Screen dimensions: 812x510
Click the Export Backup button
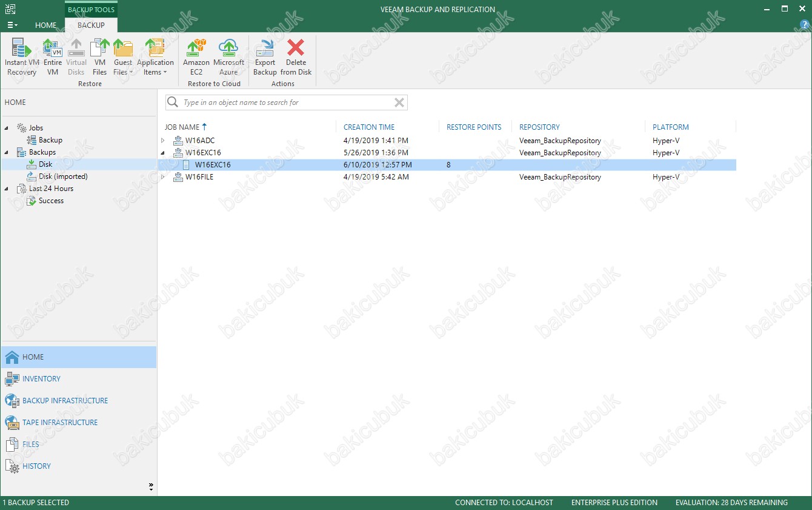coord(265,58)
